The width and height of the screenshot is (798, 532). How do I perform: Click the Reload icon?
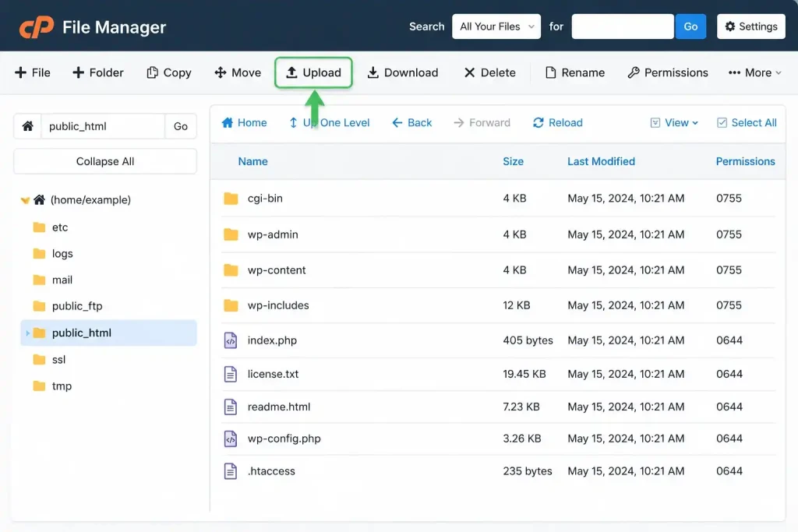click(538, 122)
